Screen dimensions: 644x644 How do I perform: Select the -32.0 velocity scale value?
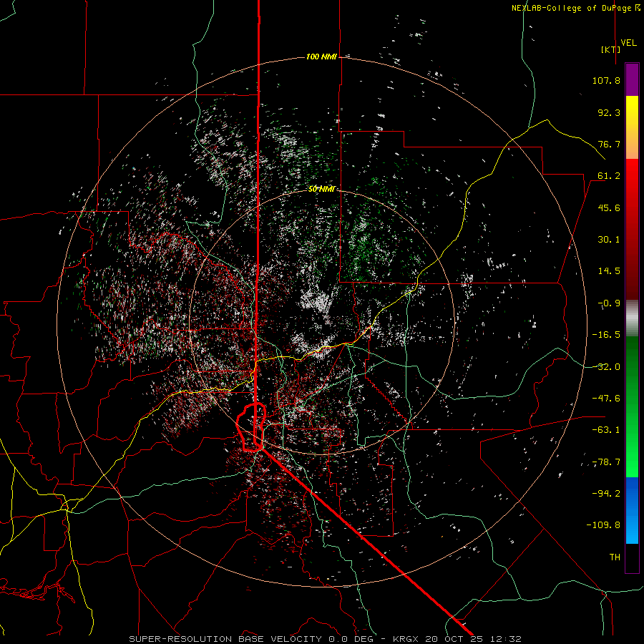click(x=606, y=367)
